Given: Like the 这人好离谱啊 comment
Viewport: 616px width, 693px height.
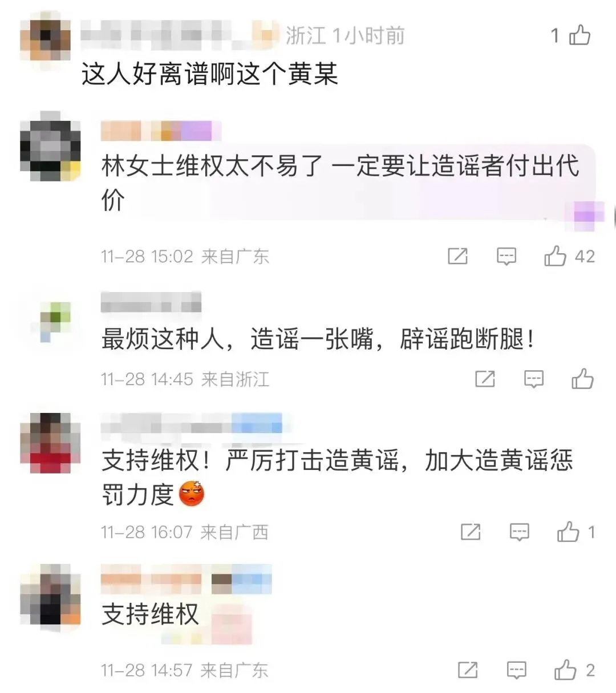Looking at the screenshot, I should pos(579,35).
